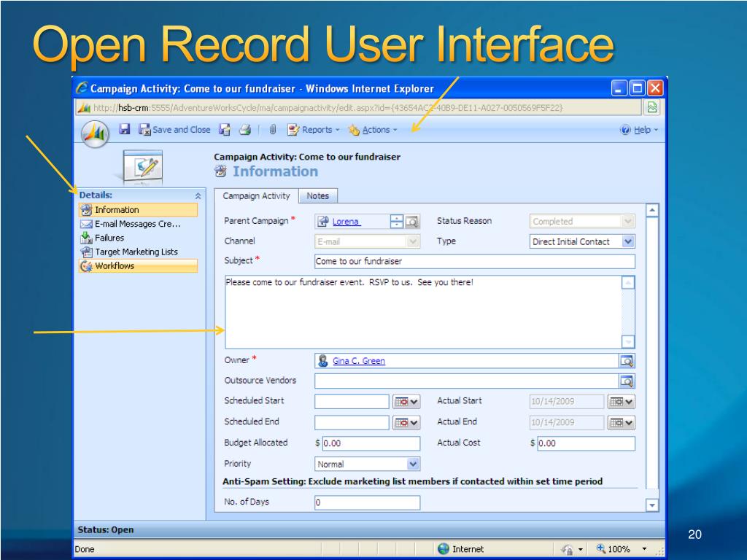Collapse the Details section chevron
Screen dimensions: 747x560
198,195
